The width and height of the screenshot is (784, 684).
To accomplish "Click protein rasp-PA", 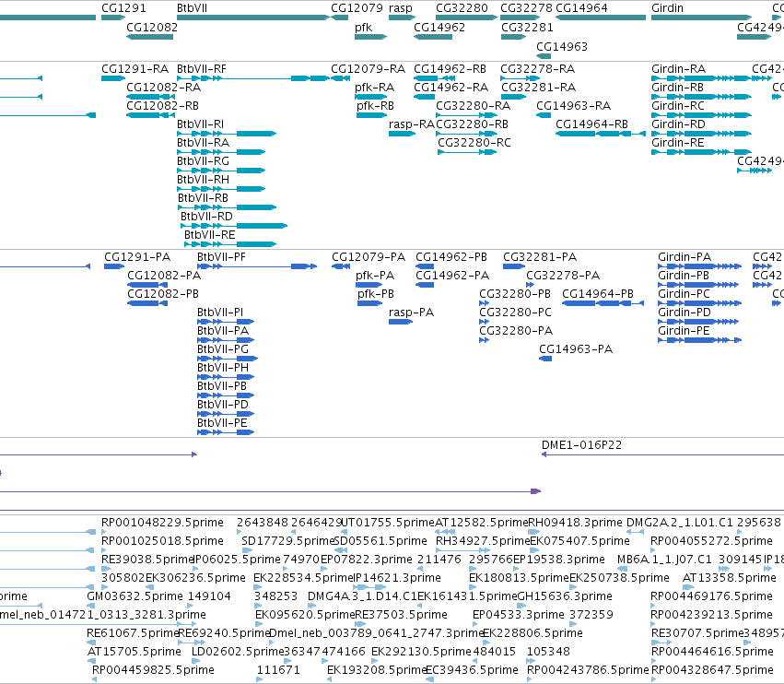I will (411, 313).
